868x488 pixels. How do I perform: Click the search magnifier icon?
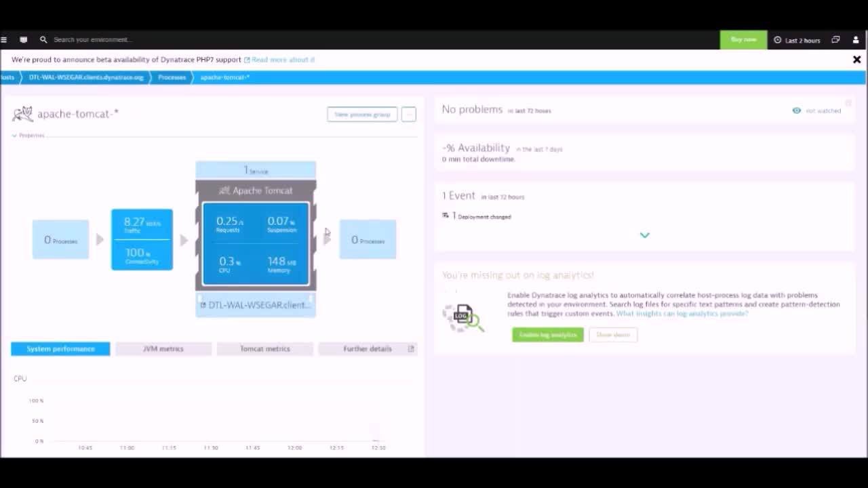(x=43, y=40)
